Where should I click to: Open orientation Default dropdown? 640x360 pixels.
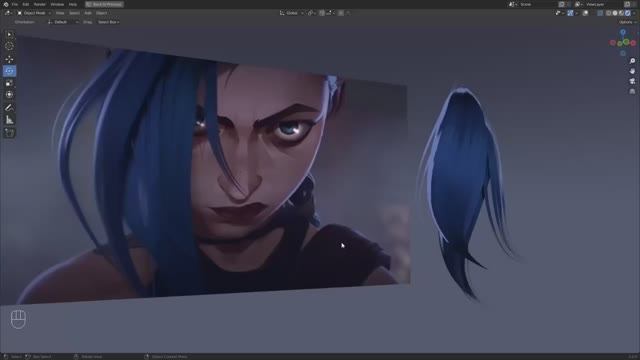click(63, 22)
